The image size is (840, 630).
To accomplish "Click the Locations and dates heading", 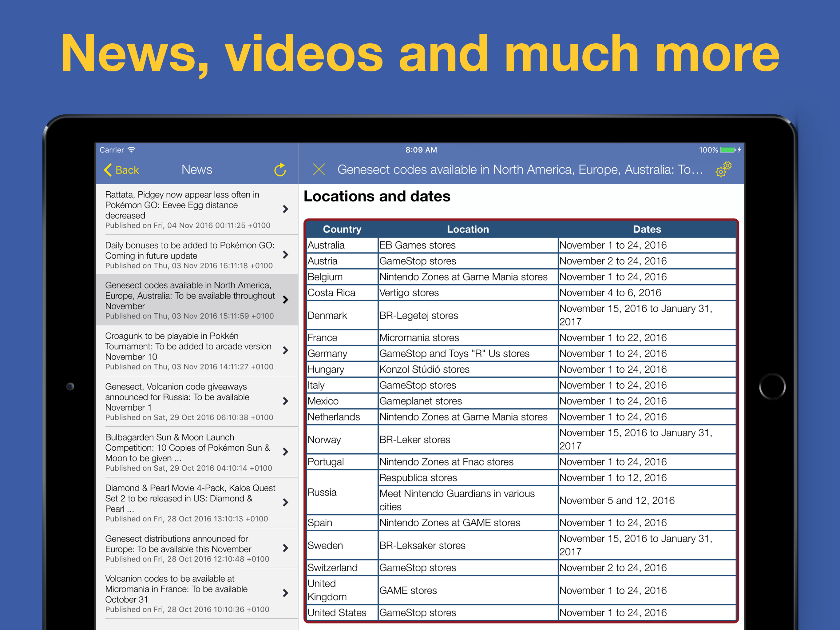I will 377,197.
